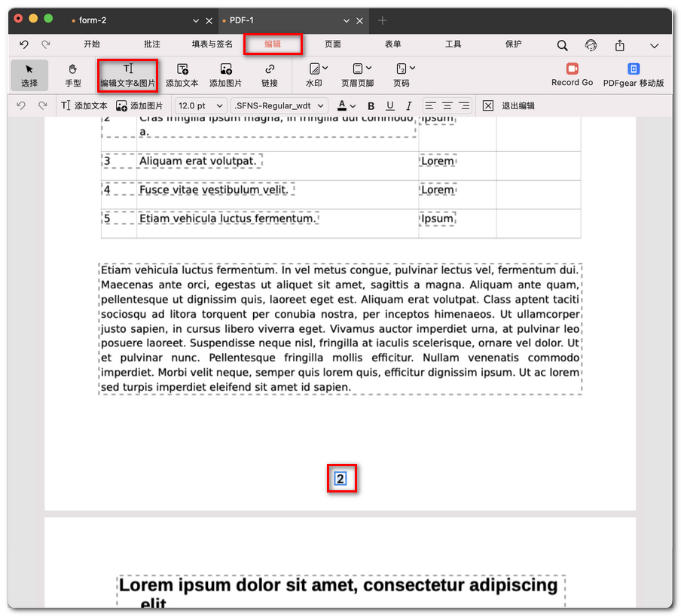Select the 手型 hand tool
Viewport: 681px width, 616px height.
[73, 75]
